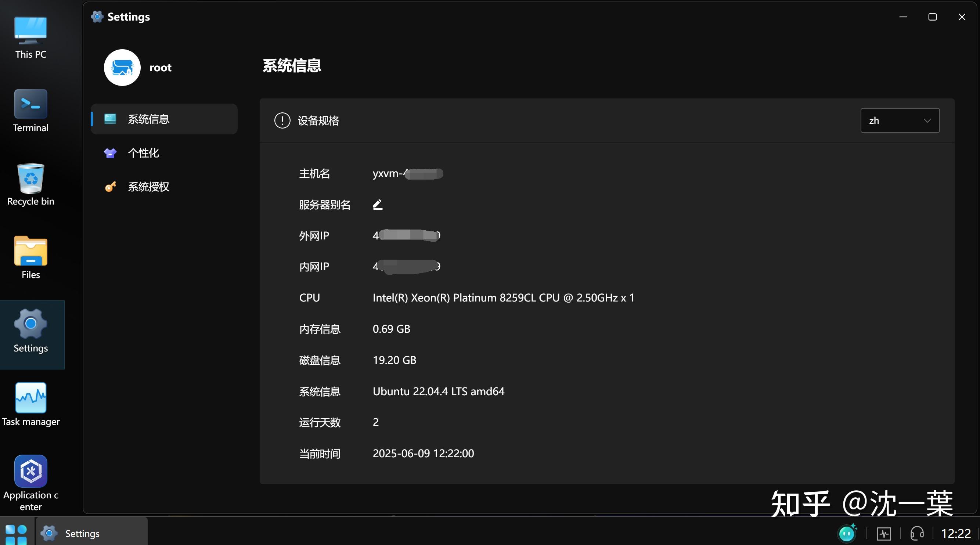Switch to the Settings item on the taskbar
Viewport: 980px width, 545px height.
click(82, 533)
